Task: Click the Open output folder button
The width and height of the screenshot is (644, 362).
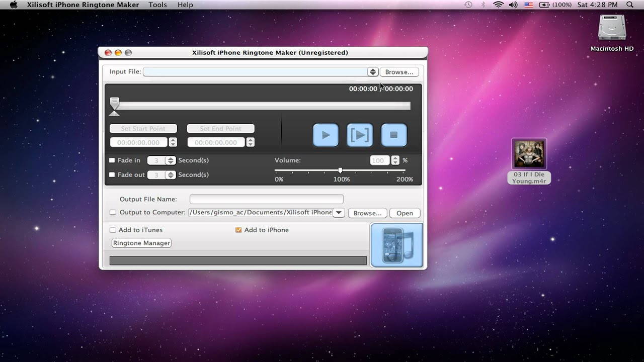Action: tap(405, 213)
